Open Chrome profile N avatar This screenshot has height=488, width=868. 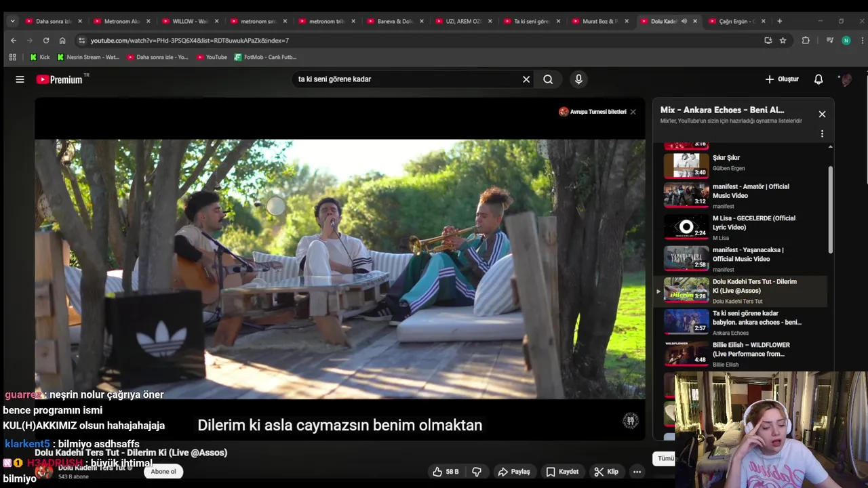pyautogui.click(x=846, y=40)
